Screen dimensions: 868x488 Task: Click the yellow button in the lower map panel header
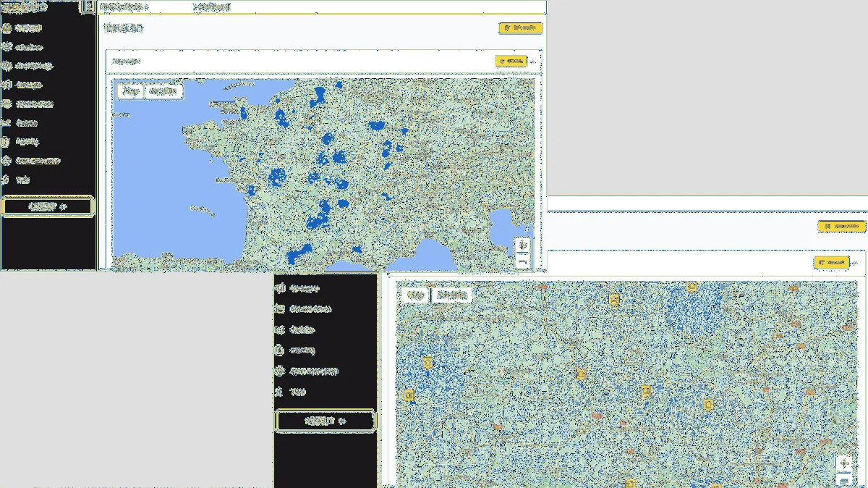pos(830,262)
